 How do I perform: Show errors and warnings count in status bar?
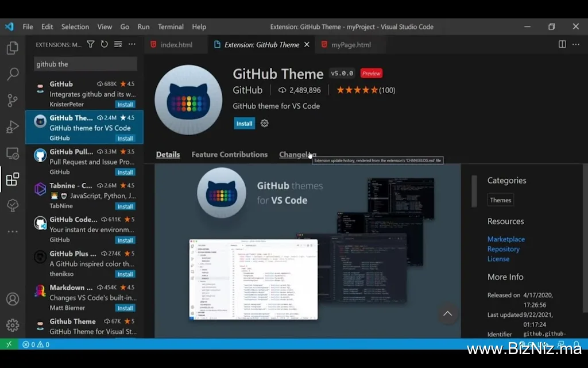click(x=36, y=344)
